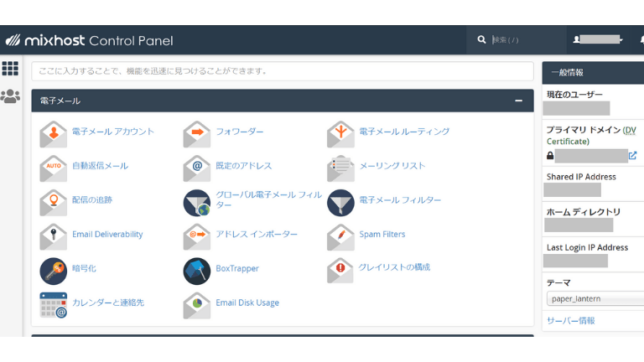Open the カレンダーと連絡先 calendar icon
Viewport: 644px width, 362px height.
click(x=54, y=305)
